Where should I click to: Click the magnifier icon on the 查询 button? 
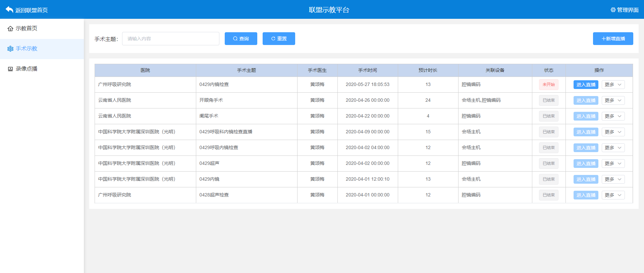click(x=235, y=39)
